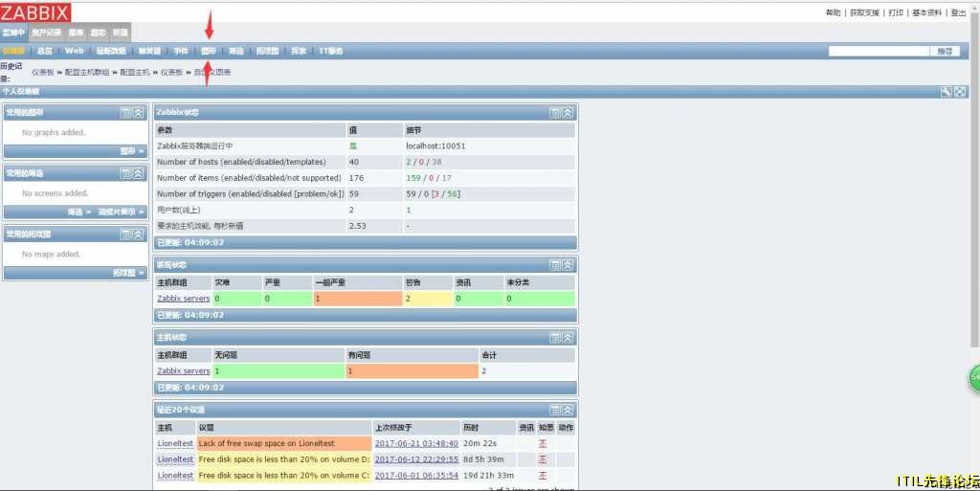Open menu icon of 系统状态 widget
Image resolution: width=980 pixels, height=491 pixels.
click(555, 265)
